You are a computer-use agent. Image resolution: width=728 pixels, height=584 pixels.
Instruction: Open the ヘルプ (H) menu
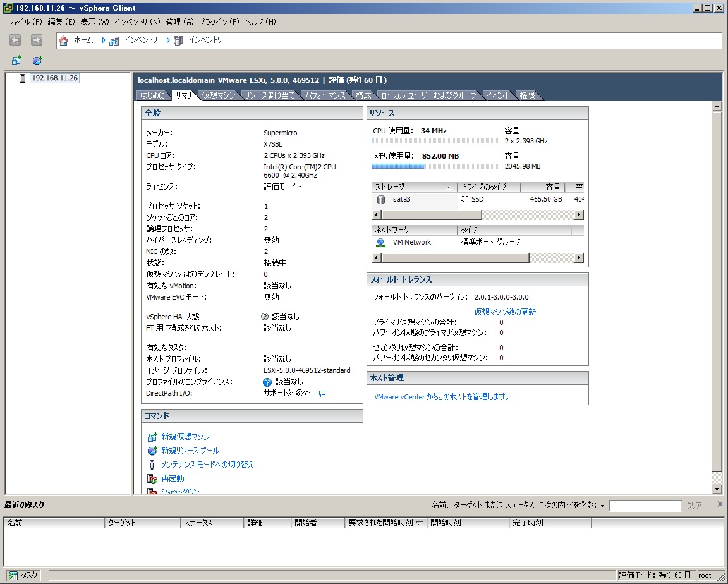pyautogui.click(x=260, y=22)
